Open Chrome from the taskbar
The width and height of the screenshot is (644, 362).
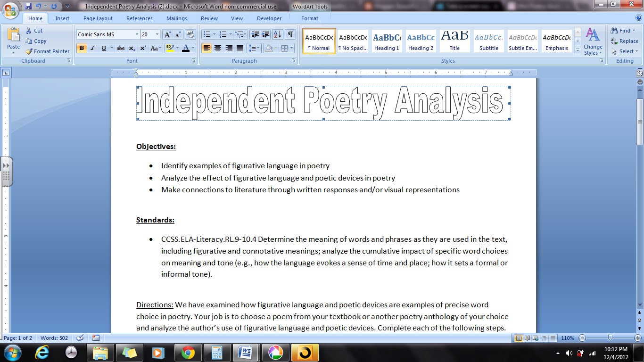click(x=188, y=352)
